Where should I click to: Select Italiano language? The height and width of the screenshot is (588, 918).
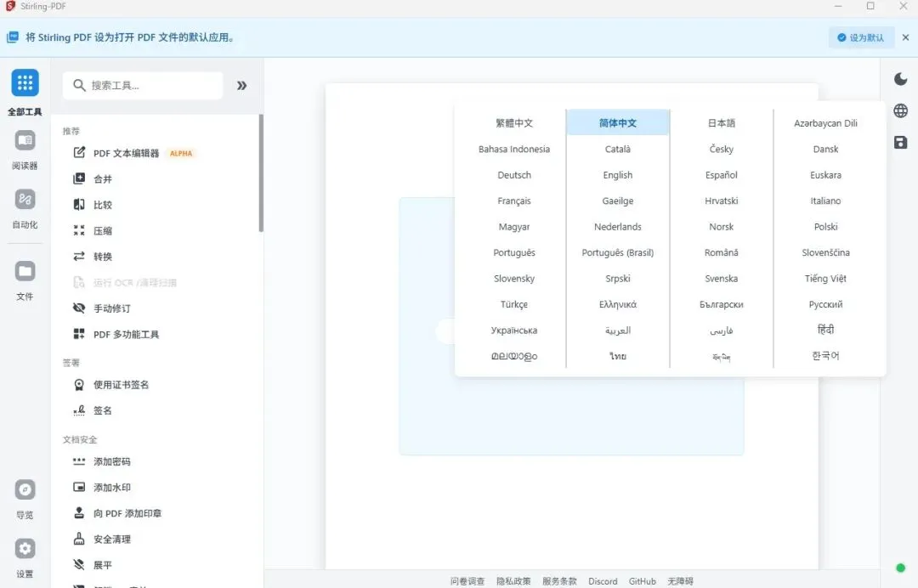[825, 201]
